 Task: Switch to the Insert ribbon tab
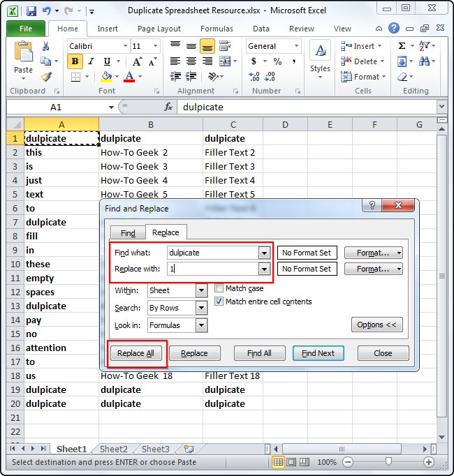coord(108,29)
